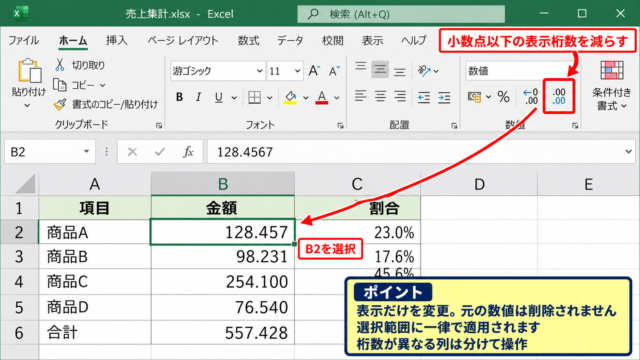640x360 pixels.
Task: Expand underline style options arrow
Action: tap(234, 98)
